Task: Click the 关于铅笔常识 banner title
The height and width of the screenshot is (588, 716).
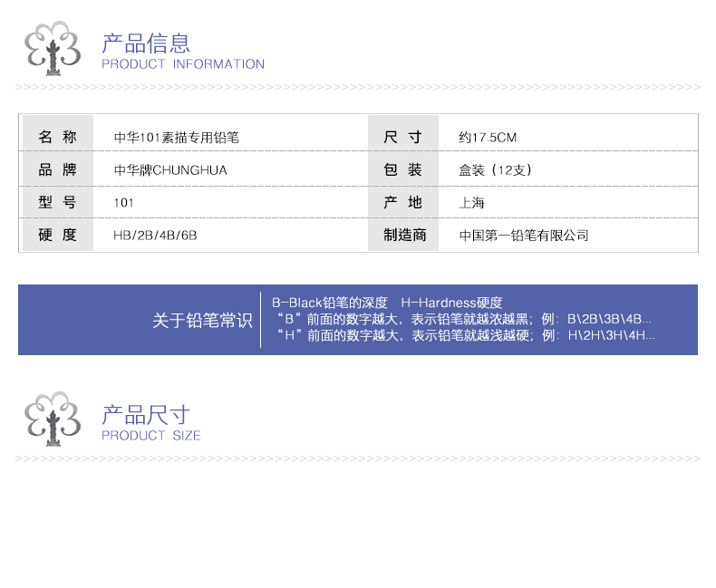Action: pos(202,321)
